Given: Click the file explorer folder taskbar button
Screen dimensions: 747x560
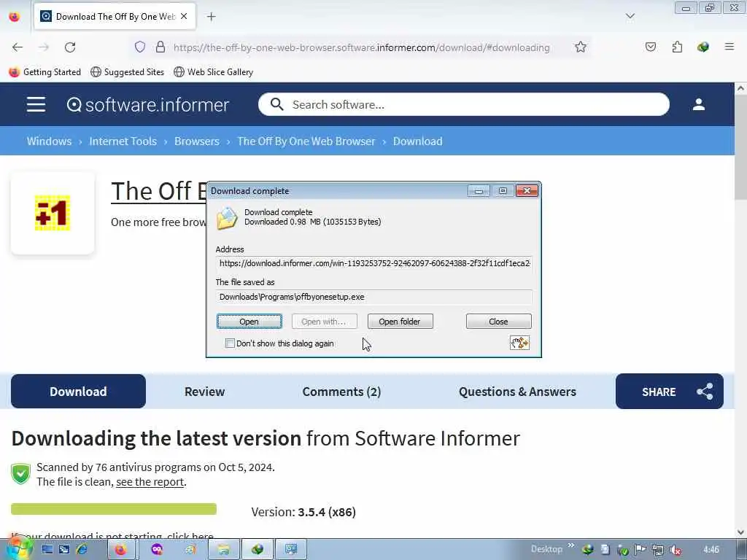Looking at the screenshot, I should (223, 550).
